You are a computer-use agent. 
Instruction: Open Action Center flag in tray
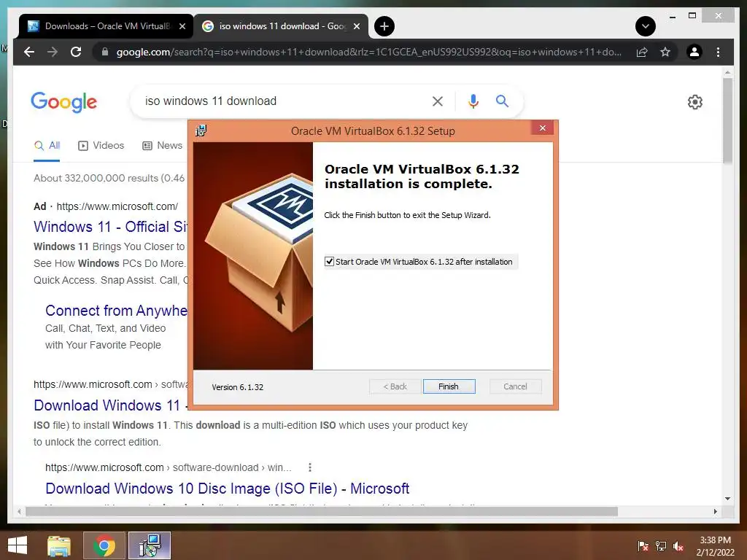(643, 546)
